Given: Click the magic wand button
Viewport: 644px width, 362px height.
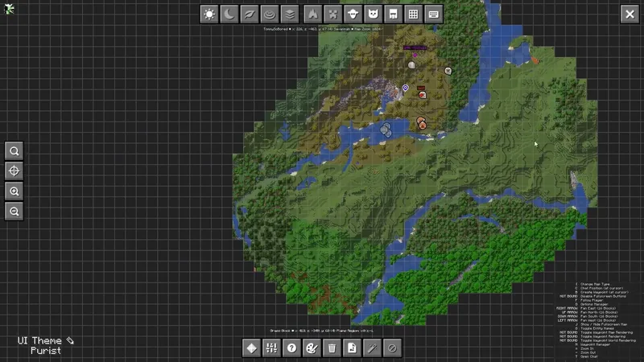Looking at the screenshot, I should (372, 348).
